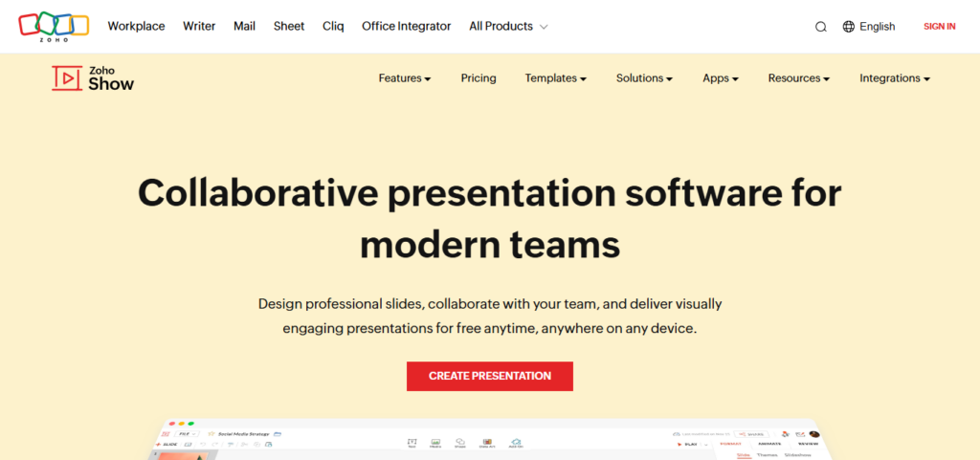This screenshot has height=460, width=980.
Task: Open the File menu in the preview
Action: [x=187, y=434]
